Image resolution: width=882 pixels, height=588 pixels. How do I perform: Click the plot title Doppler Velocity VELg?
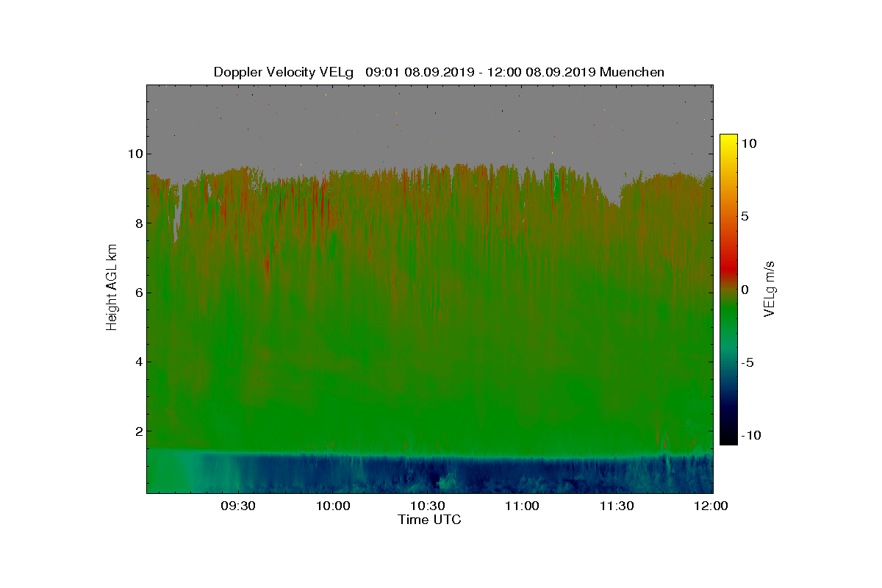pyautogui.click(x=284, y=72)
